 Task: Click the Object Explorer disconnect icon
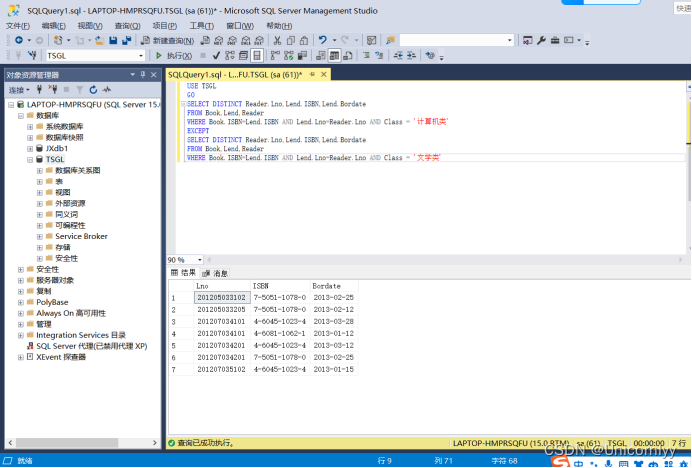coord(53,90)
